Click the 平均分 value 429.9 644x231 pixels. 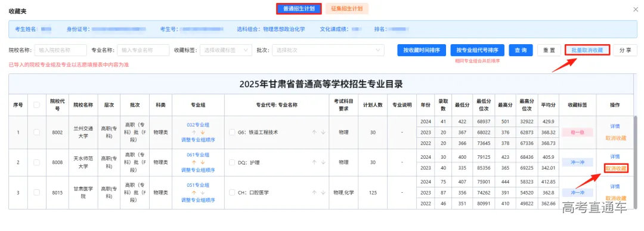tap(549, 122)
